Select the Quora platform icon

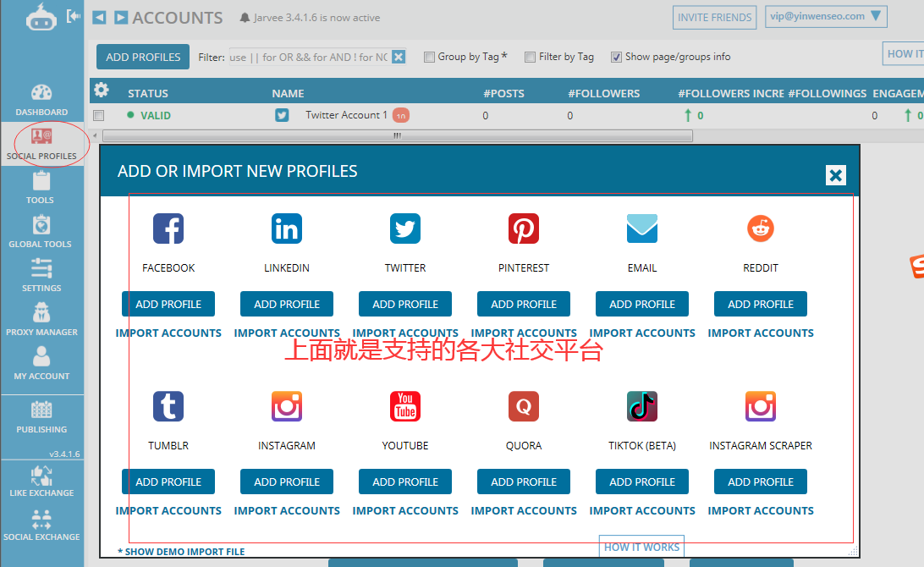523,406
